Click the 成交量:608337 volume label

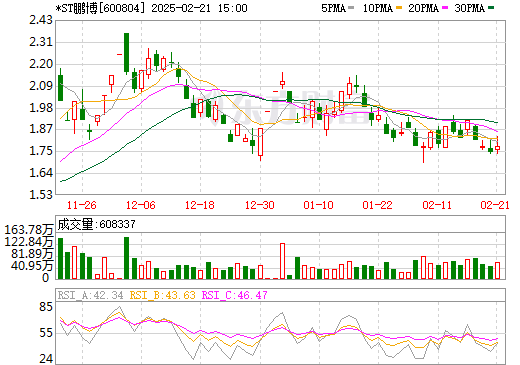[96, 224]
